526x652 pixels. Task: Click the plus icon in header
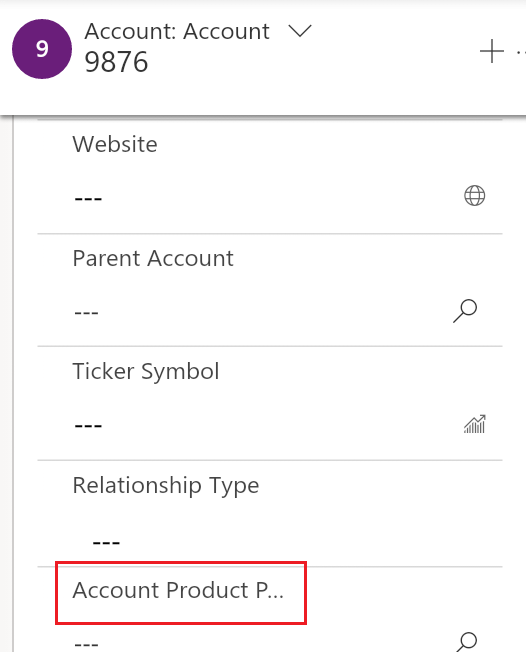tap(491, 51)
